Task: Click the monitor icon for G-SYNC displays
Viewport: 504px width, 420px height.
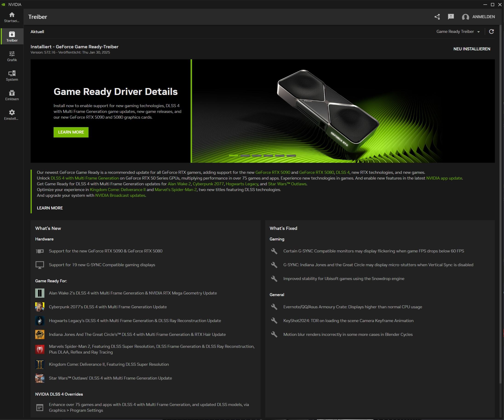Action: coord(40,265)
